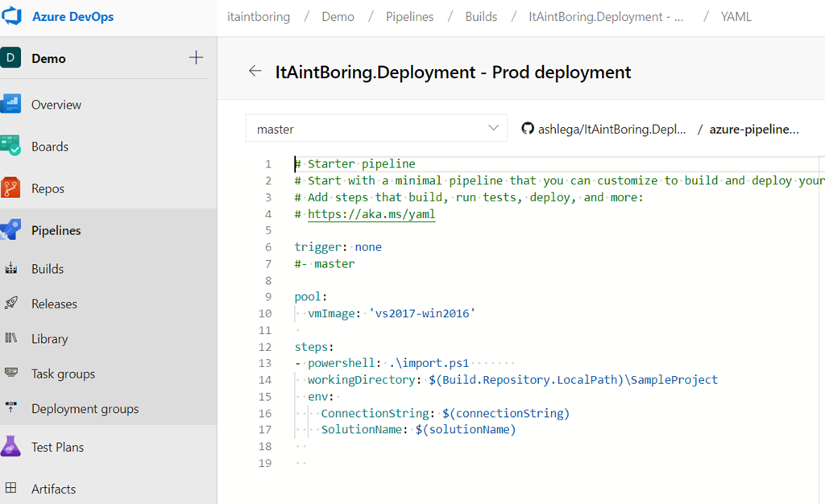Click the SolutionName variable line

click(418, 430)
